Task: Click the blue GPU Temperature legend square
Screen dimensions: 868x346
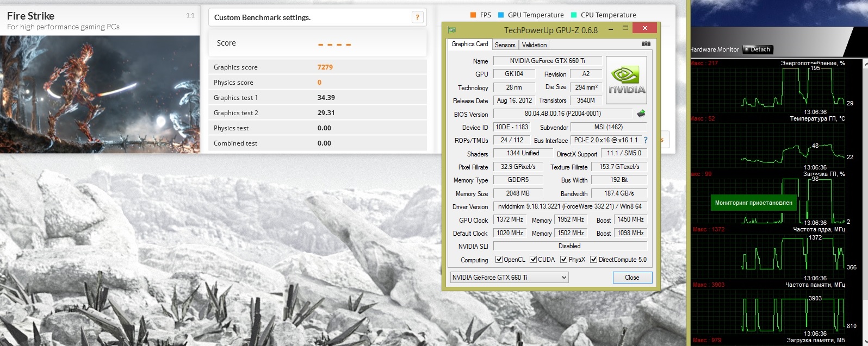Action: pyautogui.click(x=501, y=15)
